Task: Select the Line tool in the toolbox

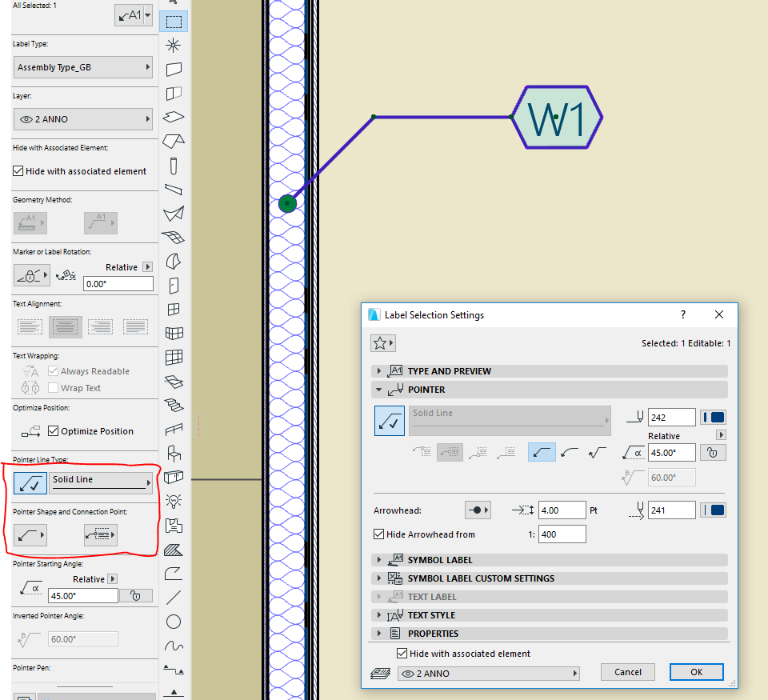Action: pos(174,598)
